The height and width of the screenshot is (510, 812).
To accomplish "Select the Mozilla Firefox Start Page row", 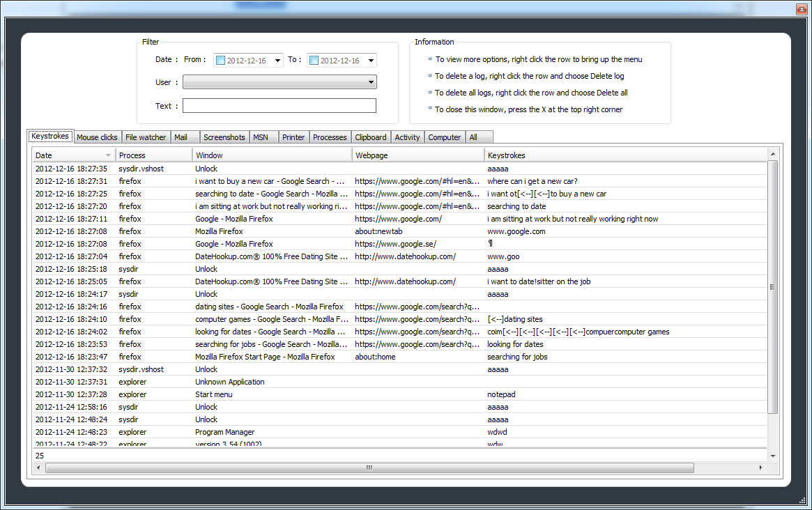I will pyautogui.click(x=399, y=357).
